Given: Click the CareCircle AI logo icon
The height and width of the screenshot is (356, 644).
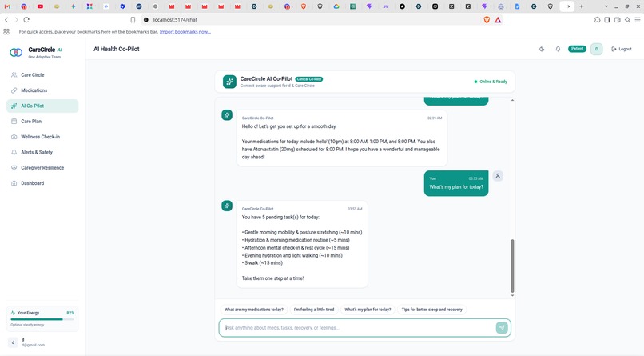Looking at the screenshot, I should click(x=16, y=52).
